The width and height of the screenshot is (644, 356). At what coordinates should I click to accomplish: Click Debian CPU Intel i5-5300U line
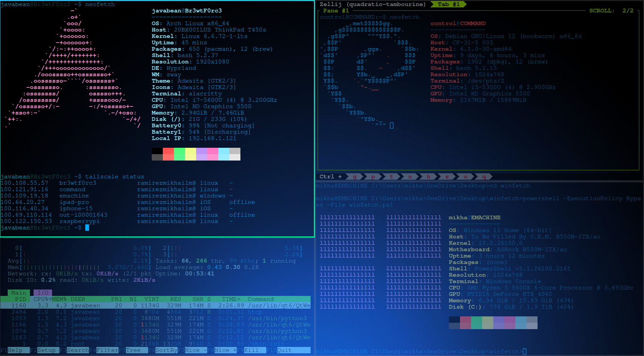(493, 87)
